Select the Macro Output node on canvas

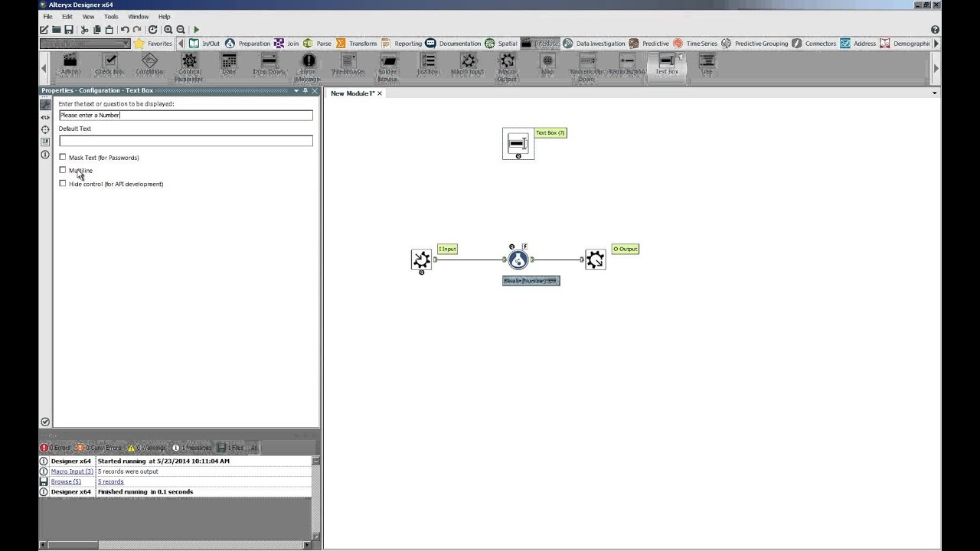596,260
